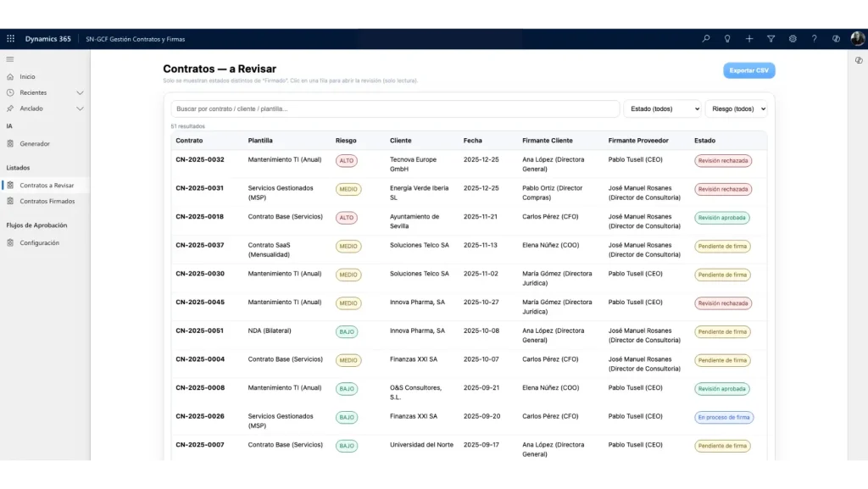Open the lightbulb assistant icon
The width and height of the screenshot is (868, 489).
(727, 39)
